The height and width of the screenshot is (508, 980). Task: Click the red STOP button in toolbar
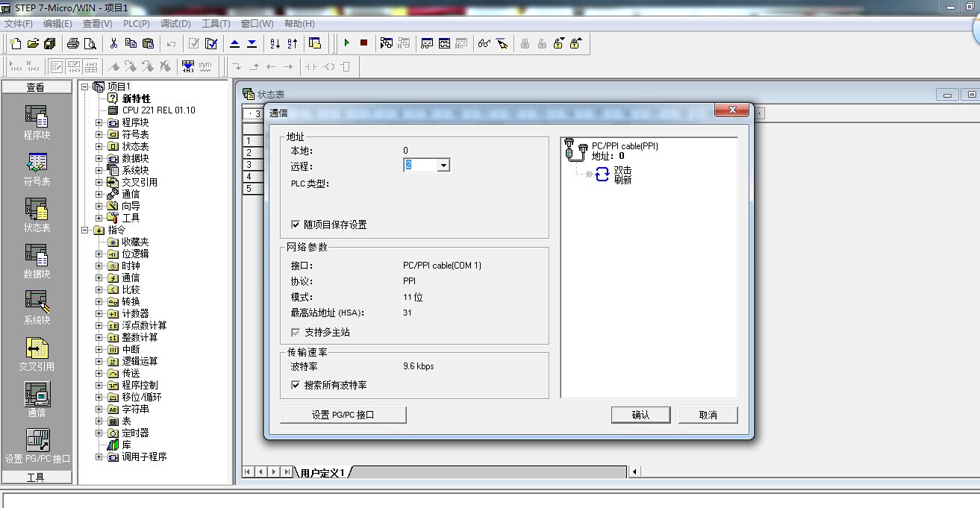coord(363,43)
